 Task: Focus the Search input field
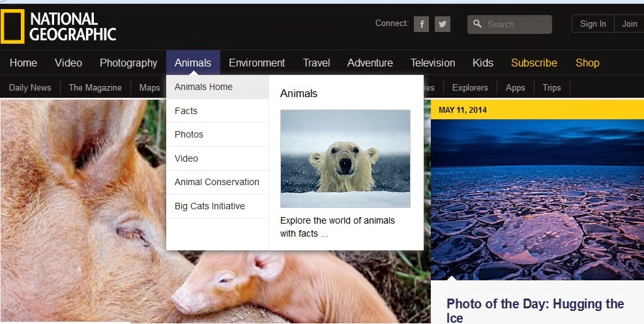point(510,24)
